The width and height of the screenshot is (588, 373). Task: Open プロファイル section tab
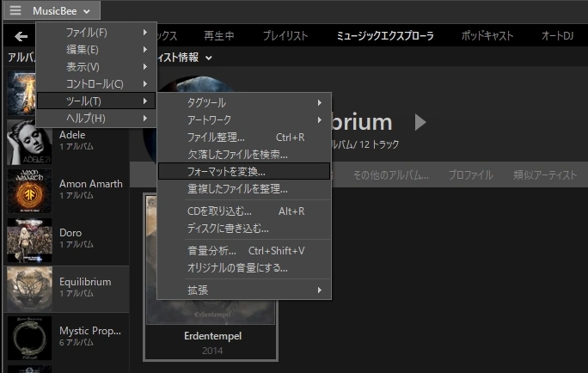(470, 174)
